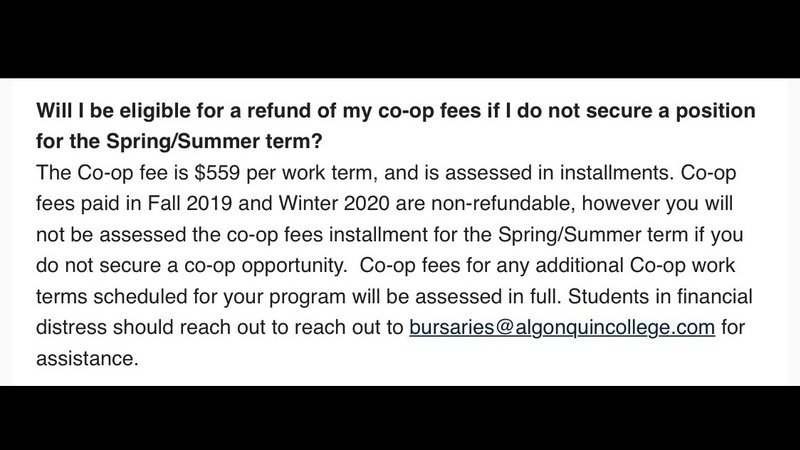Click the phrase "however you will"
Screen dimensions: 800x450
657,203
